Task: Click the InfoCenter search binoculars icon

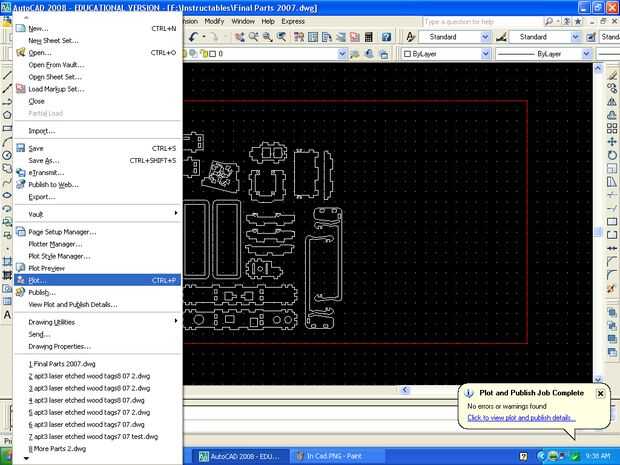Action: (548, 21)
